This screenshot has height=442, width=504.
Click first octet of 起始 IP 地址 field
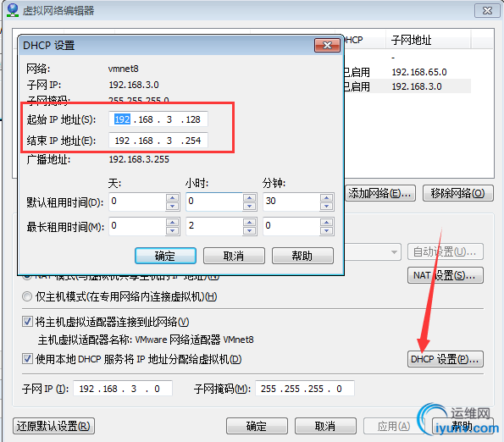(x=123, y=119)
